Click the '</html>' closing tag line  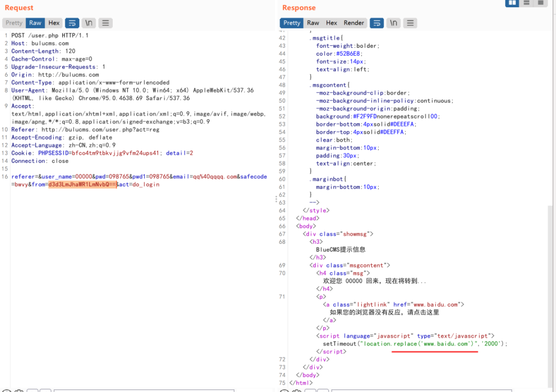pos(301,383)
